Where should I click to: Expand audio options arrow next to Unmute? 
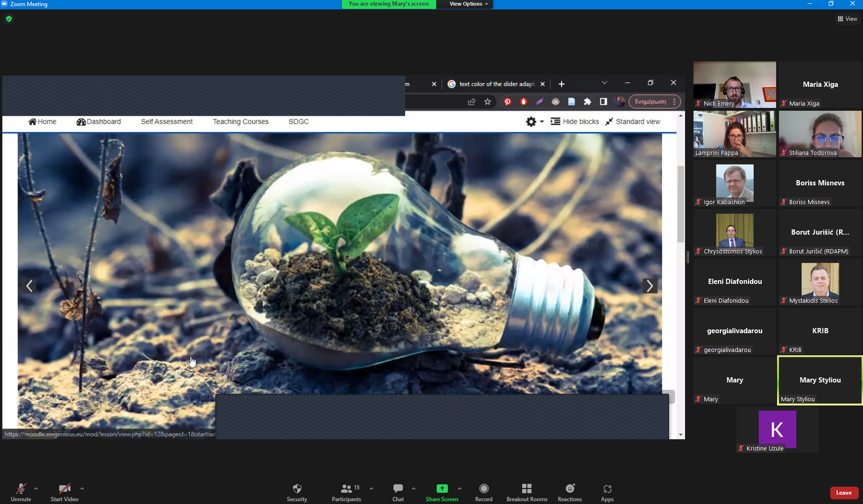(x=36, y=489)
